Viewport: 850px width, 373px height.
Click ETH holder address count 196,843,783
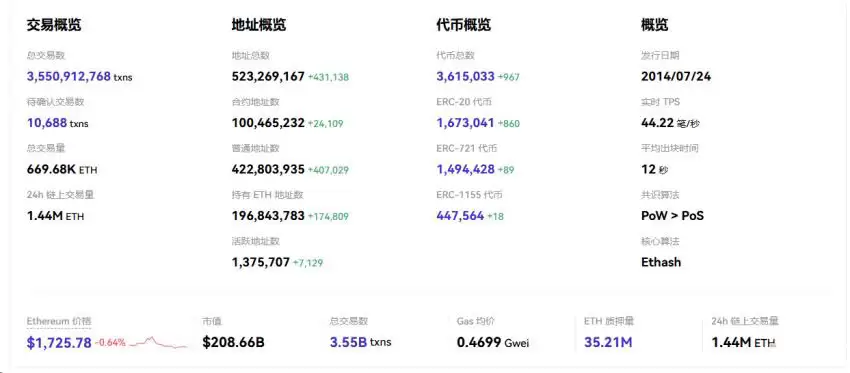pos(268,216)
